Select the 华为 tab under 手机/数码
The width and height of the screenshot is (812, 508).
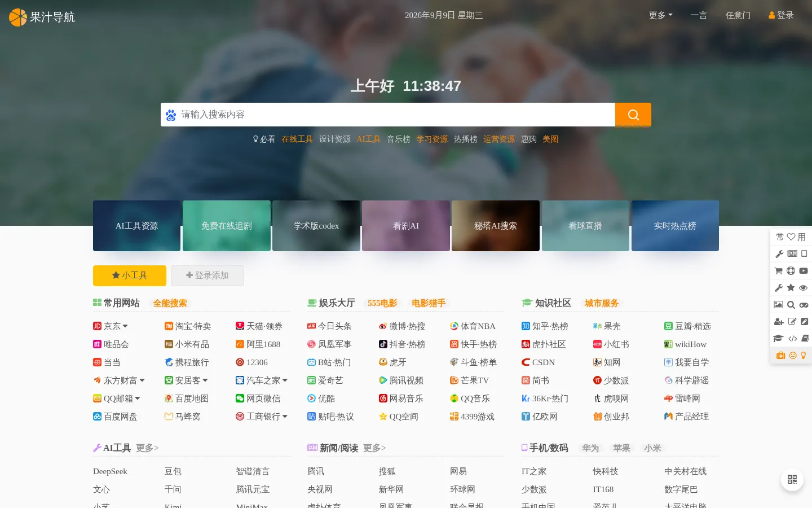590,448
